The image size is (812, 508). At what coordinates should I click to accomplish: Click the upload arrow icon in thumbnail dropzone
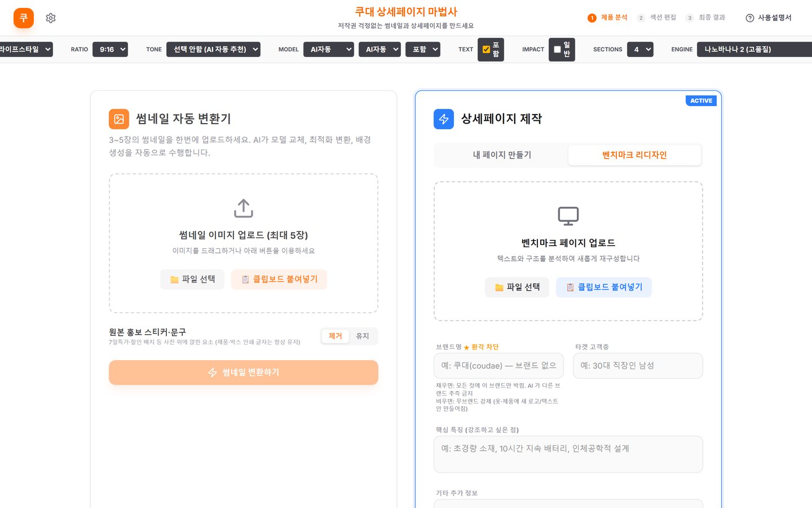pos(244,208)
